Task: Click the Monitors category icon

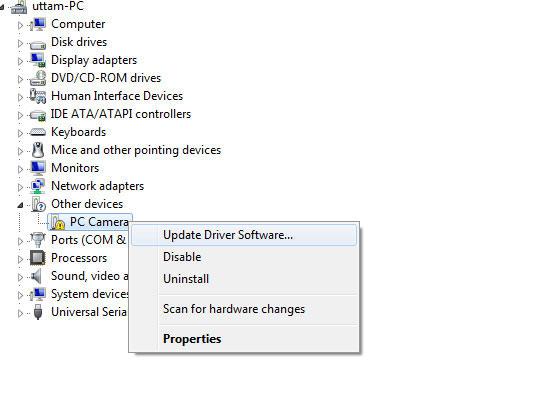Action: pyautogui.click(x=38, y=168)
